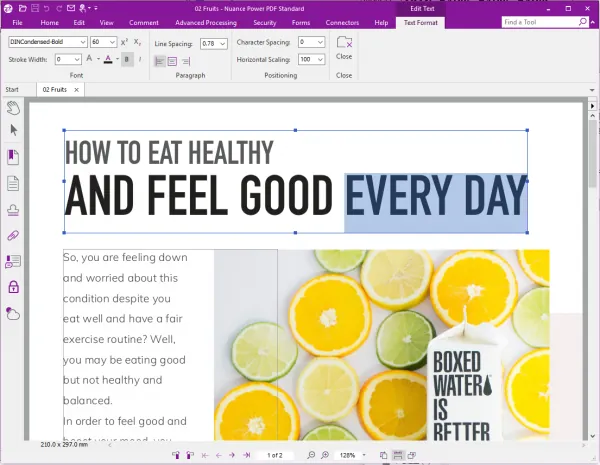Open the Line Spacing dropdown
This screenshot has width=600, height=465.
(x=222, y=44)
